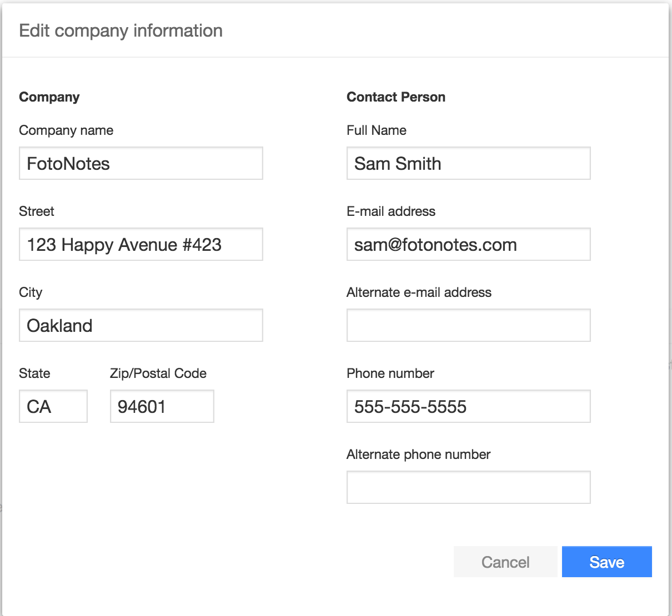This screenshot has height=616, width=672.
Task: Click the 'Alternate e-mail address' label
Action: [x=419, y=292]
